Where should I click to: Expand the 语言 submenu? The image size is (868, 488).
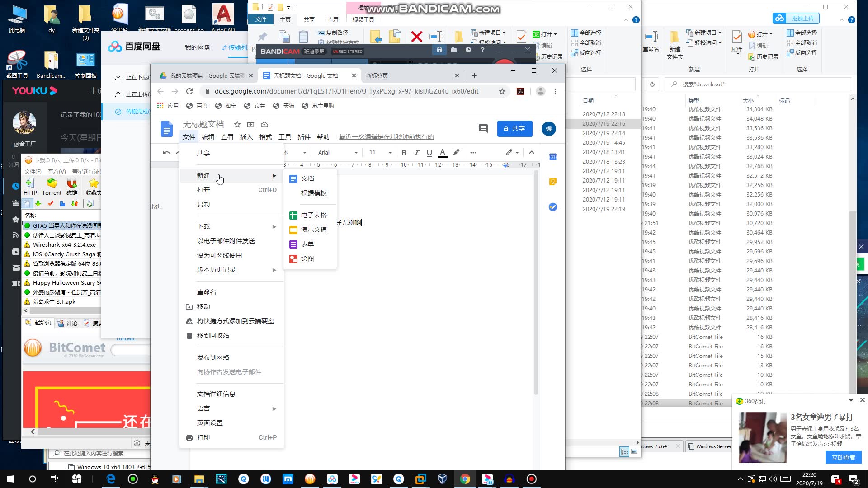[231, 409]
